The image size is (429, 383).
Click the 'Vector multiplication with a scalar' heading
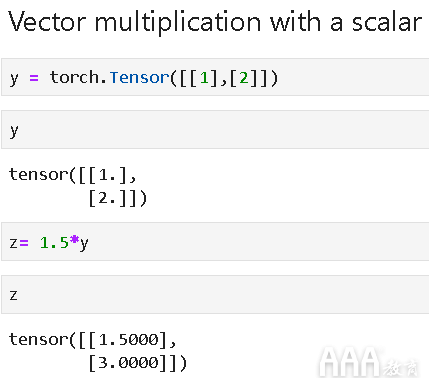click(215, 22)
